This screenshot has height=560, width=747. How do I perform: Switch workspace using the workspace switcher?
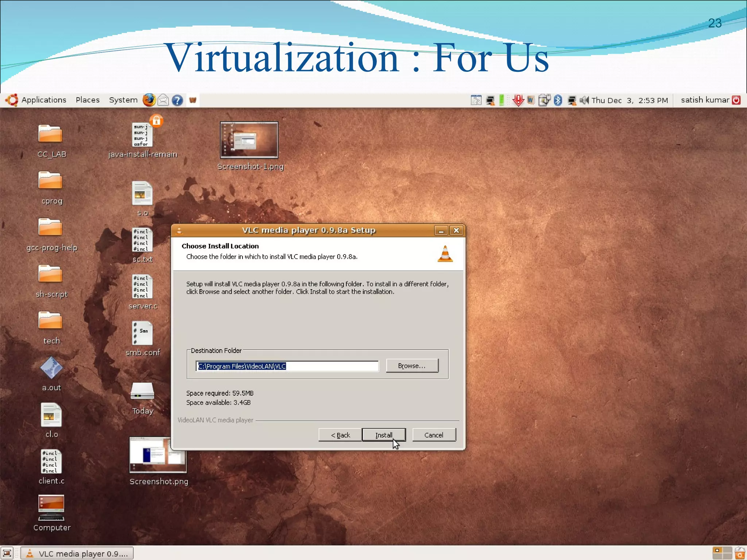722,553
